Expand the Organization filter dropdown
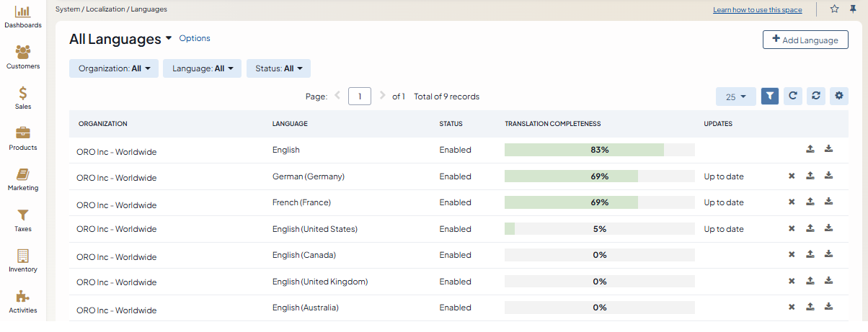This screenshot has width=868, height=332. click(x=114, y=68)
